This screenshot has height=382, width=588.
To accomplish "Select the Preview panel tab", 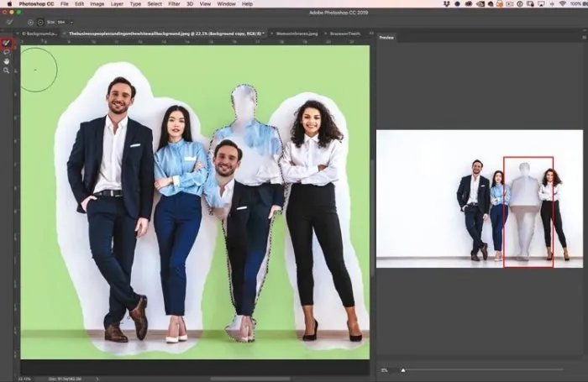I will [x=386, y=38].
